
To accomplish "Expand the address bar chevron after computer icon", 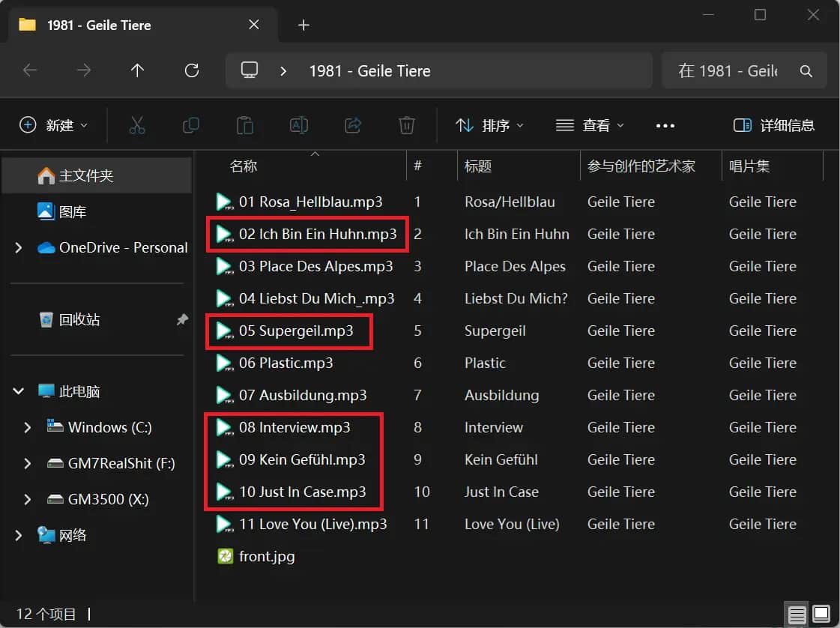I will (283, 70).
